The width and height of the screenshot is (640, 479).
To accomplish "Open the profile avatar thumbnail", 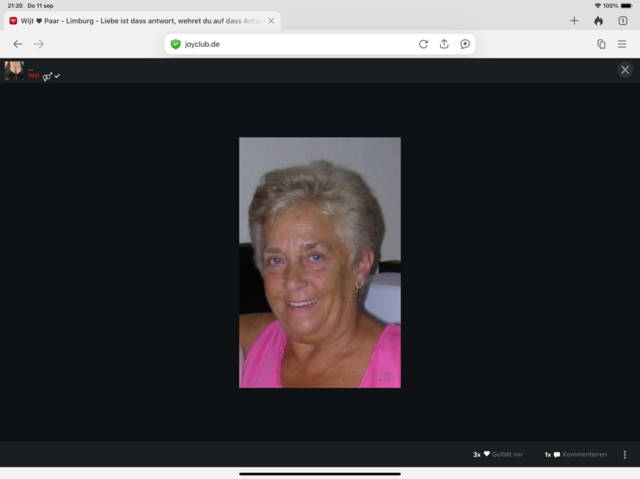I will click(14, 70).
